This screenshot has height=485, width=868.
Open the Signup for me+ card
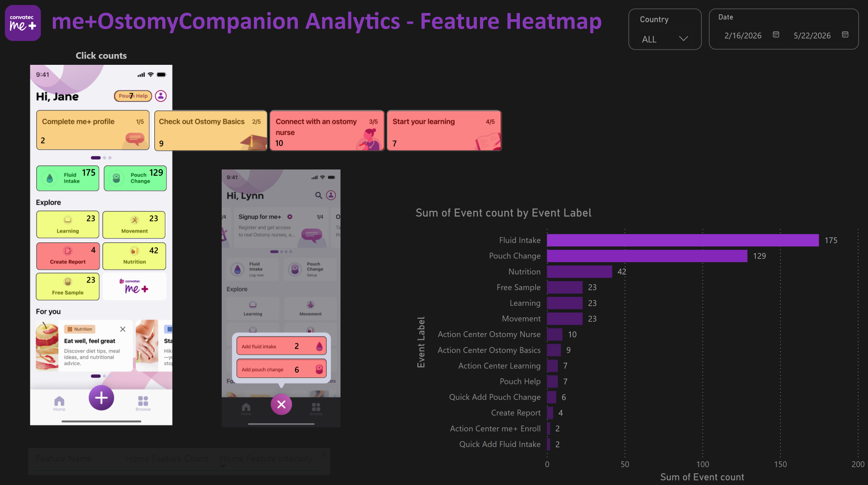click(281, 227)
